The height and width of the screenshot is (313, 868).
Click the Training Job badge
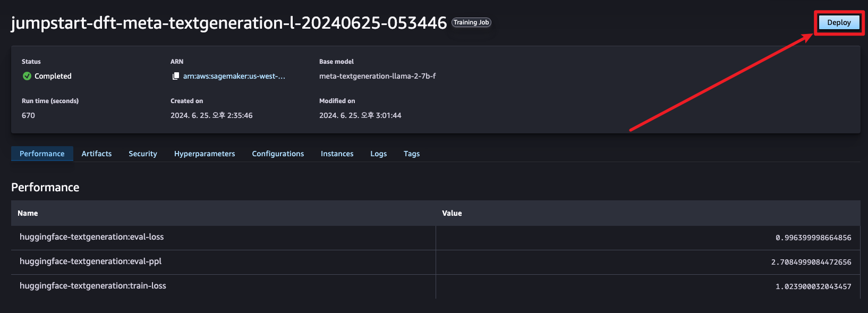tap(471, 22)
